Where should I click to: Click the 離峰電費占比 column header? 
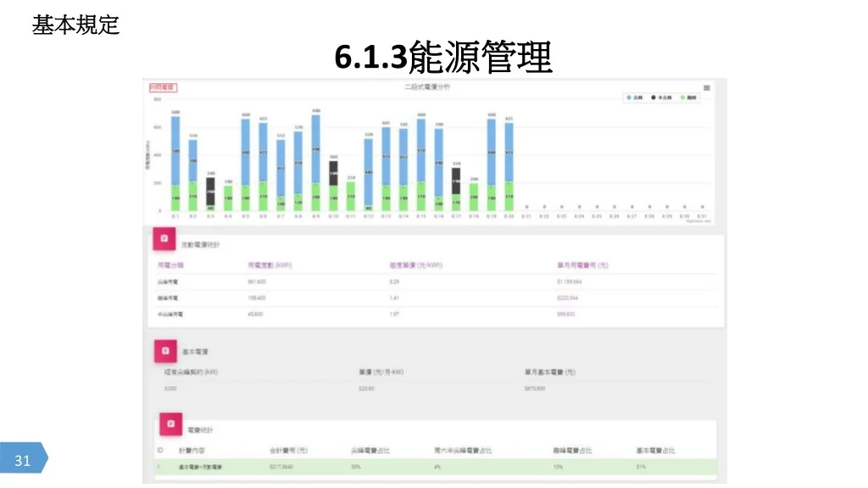click(572, 451)
